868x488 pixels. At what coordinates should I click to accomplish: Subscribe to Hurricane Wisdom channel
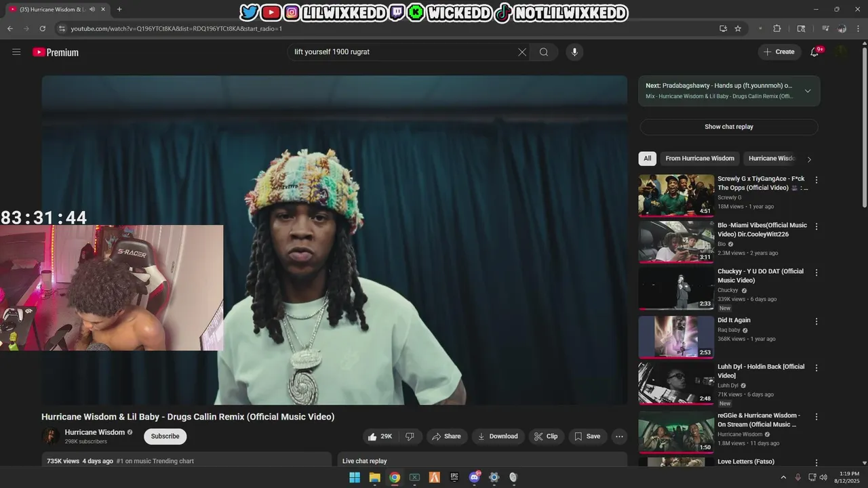(165, 436)
